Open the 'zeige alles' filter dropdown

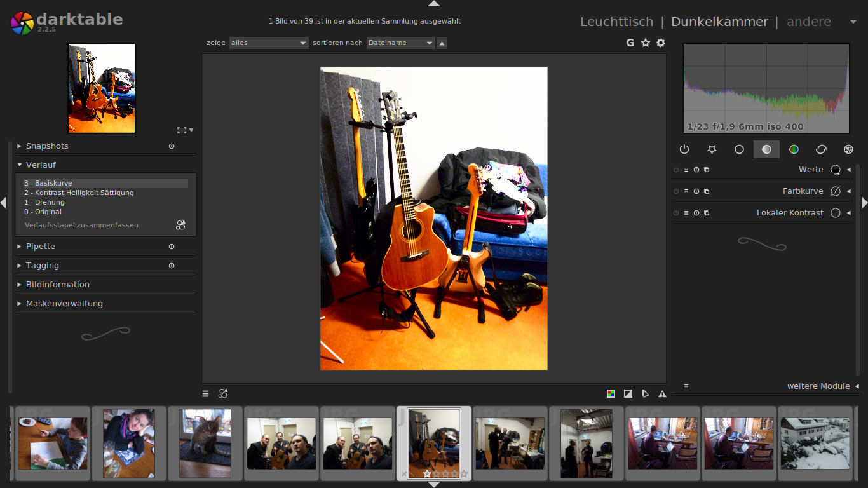click(269, 43)
